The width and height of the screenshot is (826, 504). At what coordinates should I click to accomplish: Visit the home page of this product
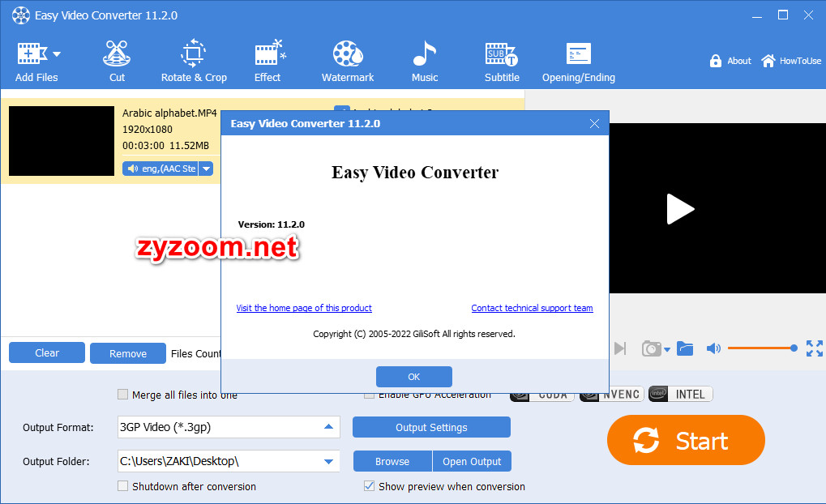(x=304, y=308)
